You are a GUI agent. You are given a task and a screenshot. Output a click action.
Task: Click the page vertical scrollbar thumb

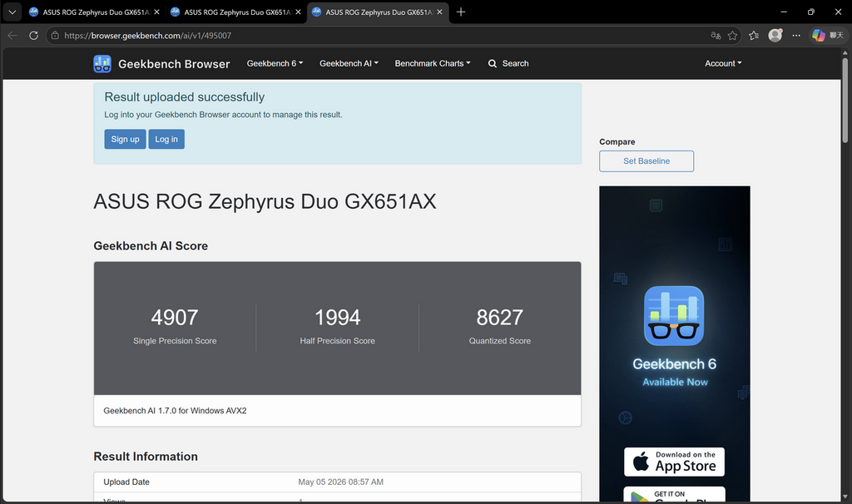click(x=845, y=100)
